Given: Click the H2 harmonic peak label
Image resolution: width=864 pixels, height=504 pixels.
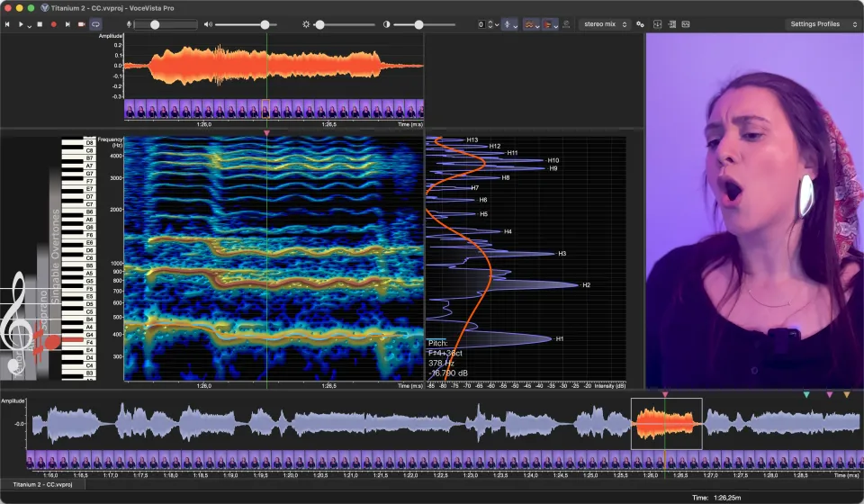Looking at the screenshot, I should [586, 285].
